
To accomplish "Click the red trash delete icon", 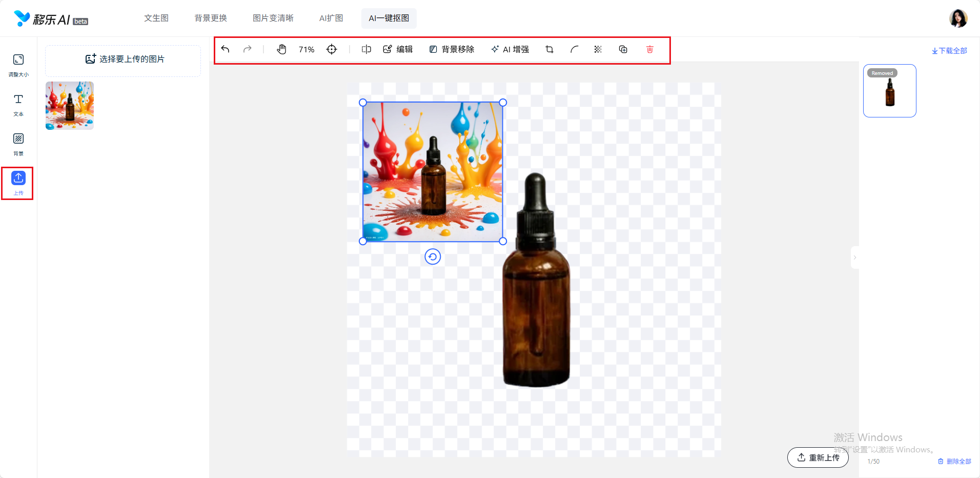I will pos(650,49).
